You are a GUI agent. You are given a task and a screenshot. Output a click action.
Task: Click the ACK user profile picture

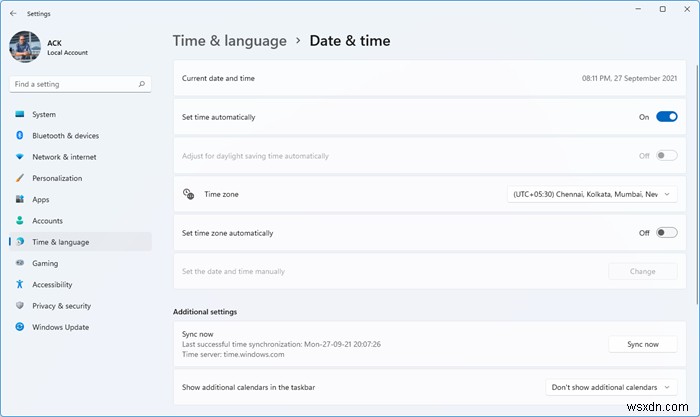coord(23,46)
